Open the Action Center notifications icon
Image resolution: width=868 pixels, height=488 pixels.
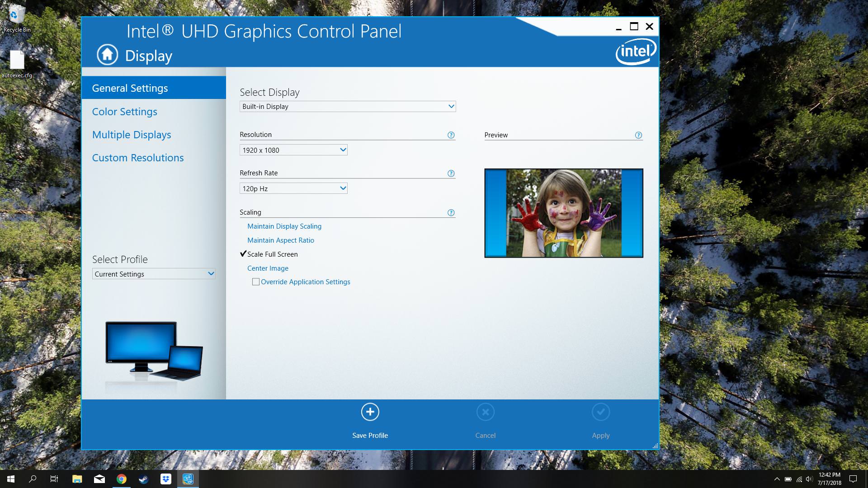pyautogui.click(x=853, y=479)
